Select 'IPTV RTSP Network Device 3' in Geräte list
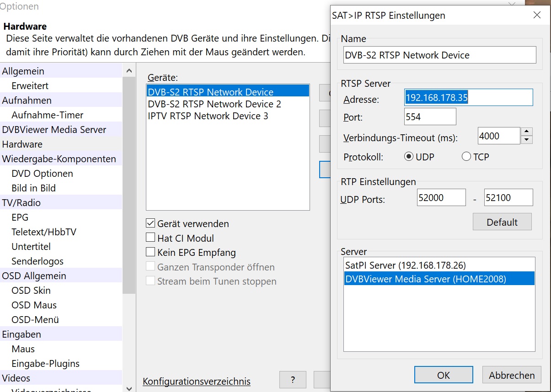Screen dimensions: 551x392 click(x=228, y=116)
